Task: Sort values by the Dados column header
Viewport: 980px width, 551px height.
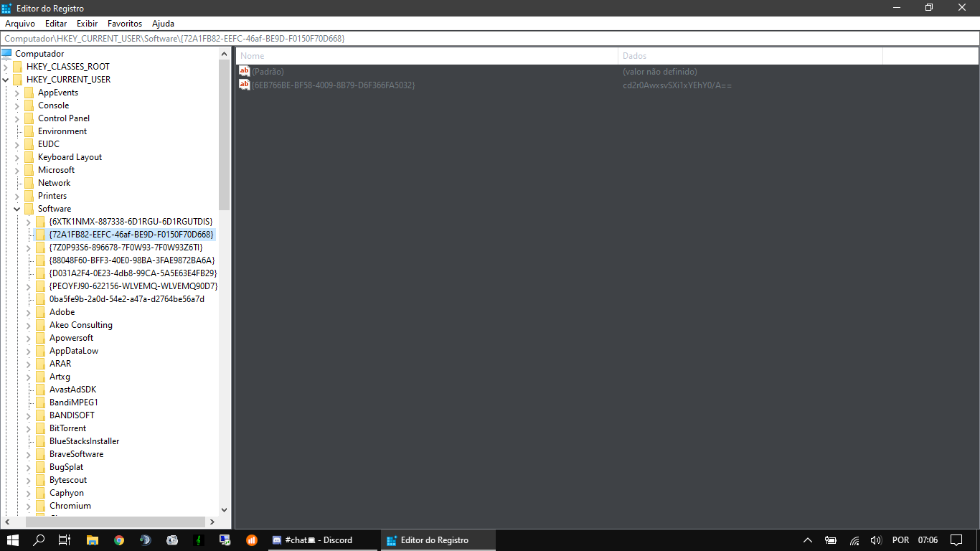Action: click(750, 56)
